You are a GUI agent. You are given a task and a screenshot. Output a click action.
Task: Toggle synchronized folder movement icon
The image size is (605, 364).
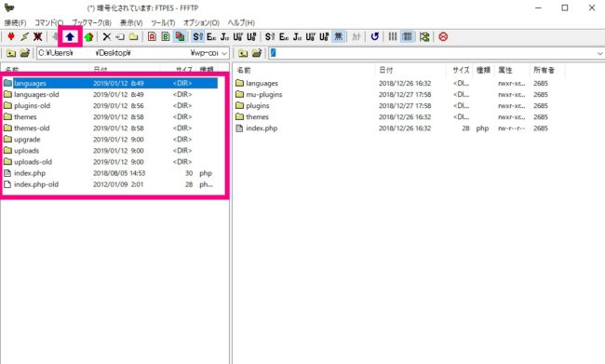[x=424, y=37]
